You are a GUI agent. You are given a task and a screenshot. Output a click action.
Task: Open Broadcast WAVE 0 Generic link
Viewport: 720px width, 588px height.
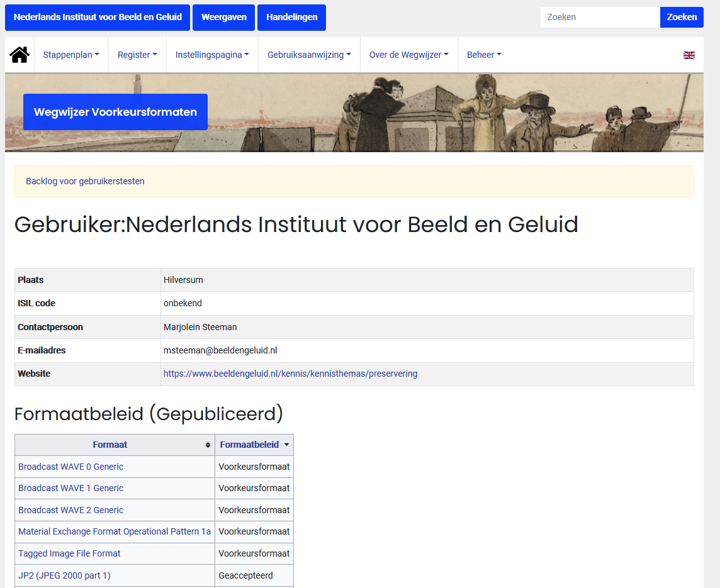click(70, 467)
